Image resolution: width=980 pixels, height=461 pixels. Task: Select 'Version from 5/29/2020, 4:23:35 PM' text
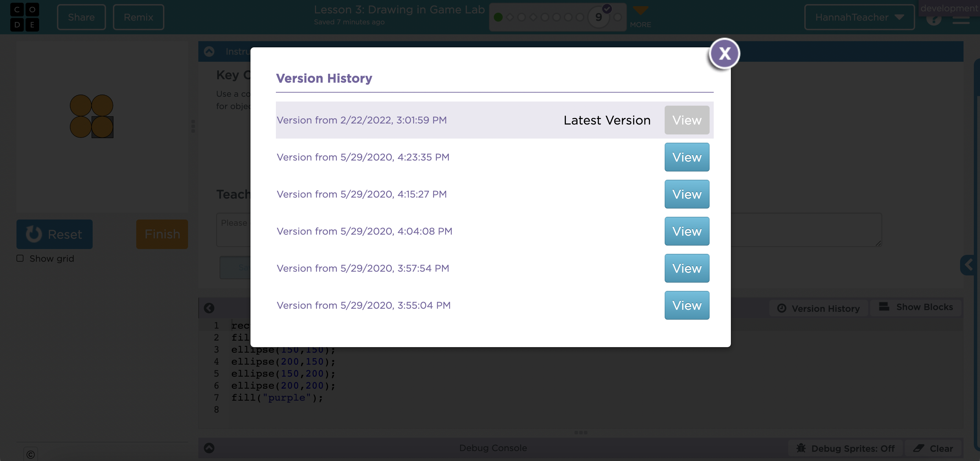click(x=363, y=157)
